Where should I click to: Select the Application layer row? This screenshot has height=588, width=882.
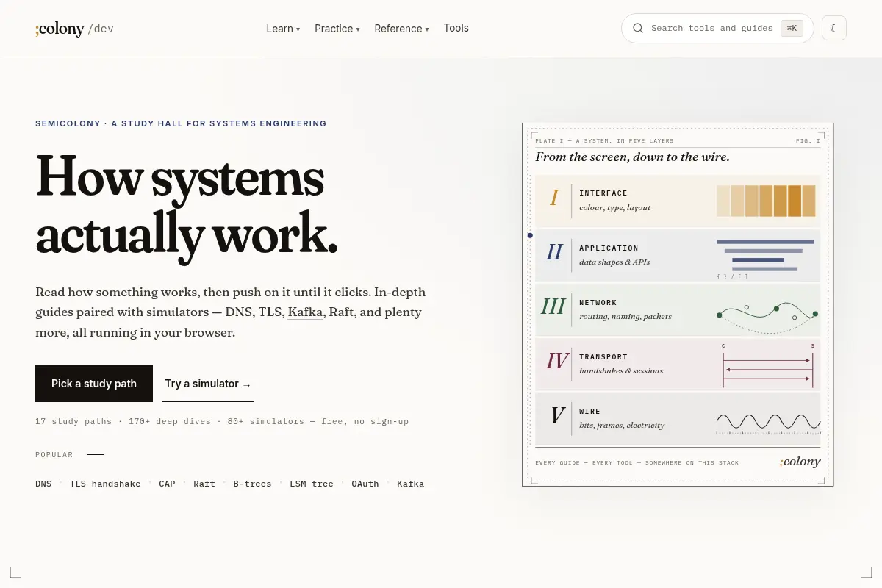[x=678, y=255]
